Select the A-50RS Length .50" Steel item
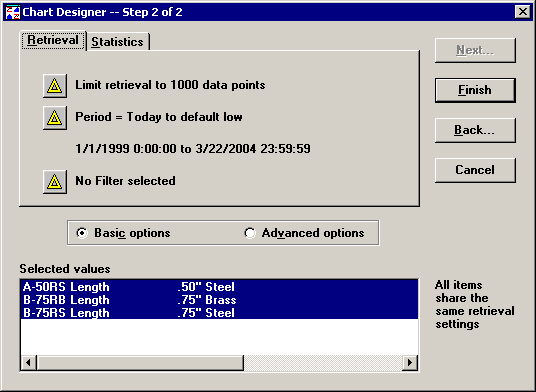This screenshot has height=392, width=536. [x=219, y=287]
